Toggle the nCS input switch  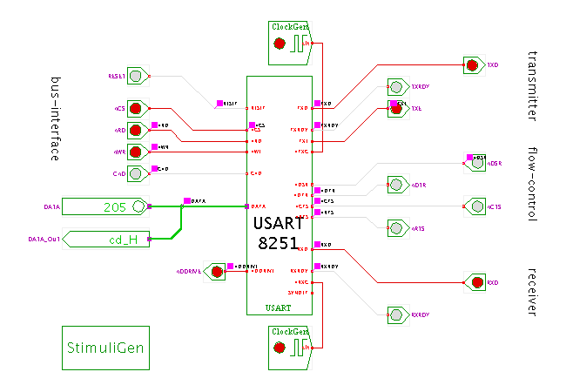point(138,108)
